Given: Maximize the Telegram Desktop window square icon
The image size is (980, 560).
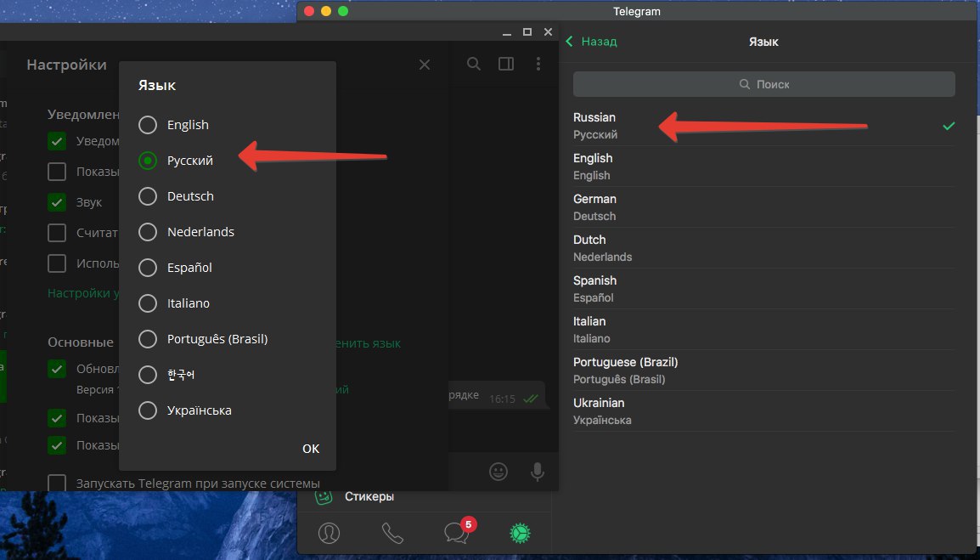Looking at the screenshot, I should pos(527,32).
